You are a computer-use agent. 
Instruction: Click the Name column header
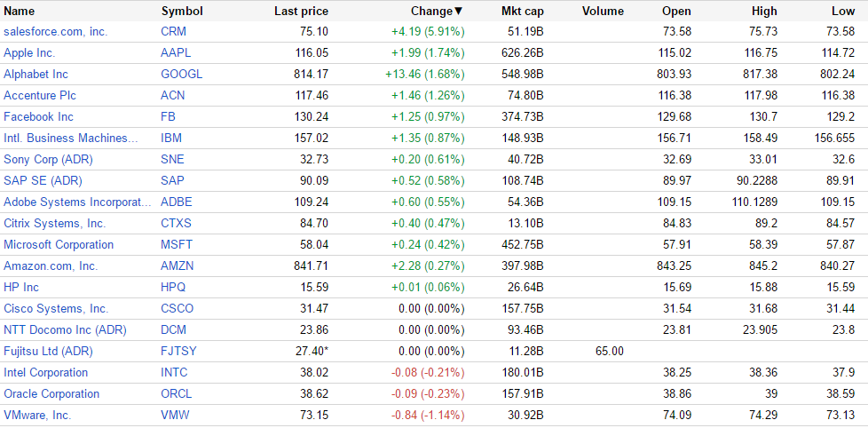point(20,12)
